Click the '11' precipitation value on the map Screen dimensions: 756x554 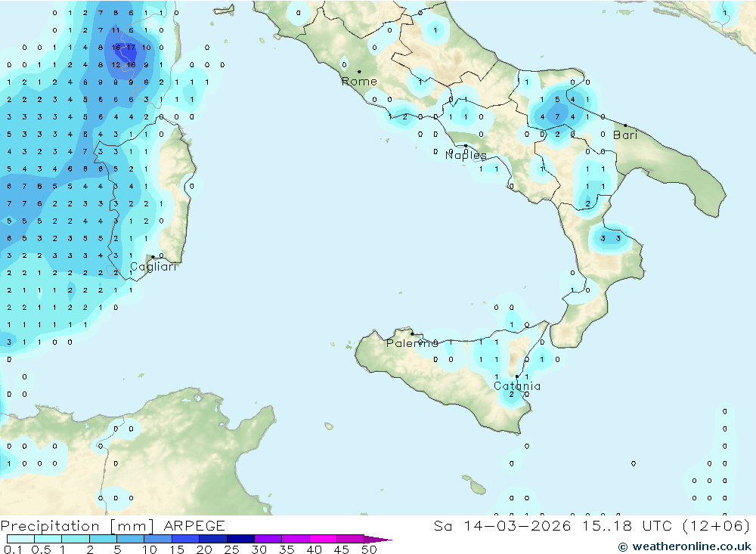116,30
